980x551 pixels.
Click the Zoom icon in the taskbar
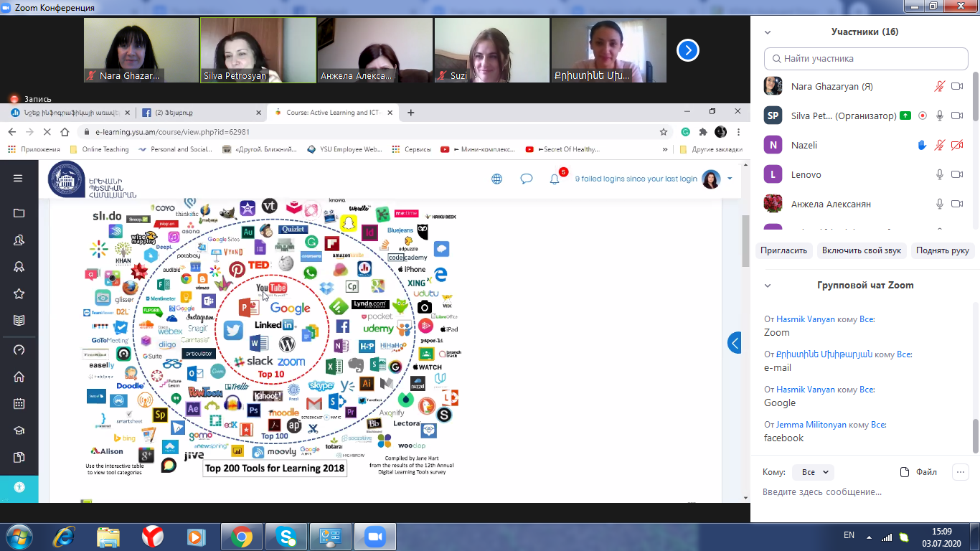374,537
